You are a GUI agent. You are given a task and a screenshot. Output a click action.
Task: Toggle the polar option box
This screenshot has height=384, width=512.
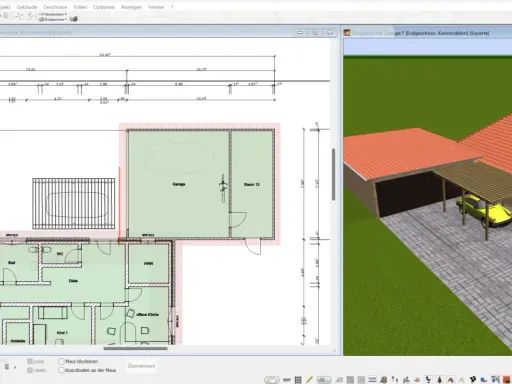30,361
